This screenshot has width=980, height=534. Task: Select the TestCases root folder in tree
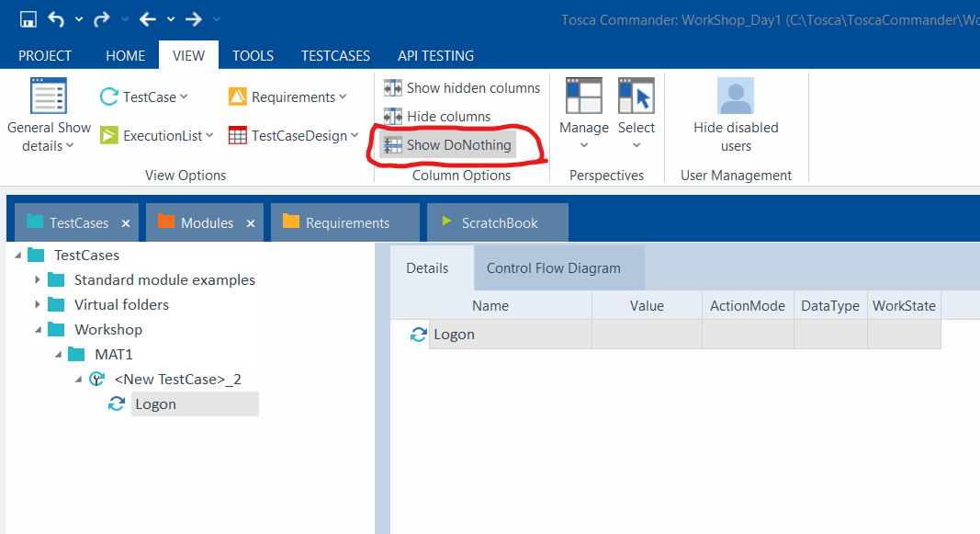pyautogui.click(x=86, y=256)
